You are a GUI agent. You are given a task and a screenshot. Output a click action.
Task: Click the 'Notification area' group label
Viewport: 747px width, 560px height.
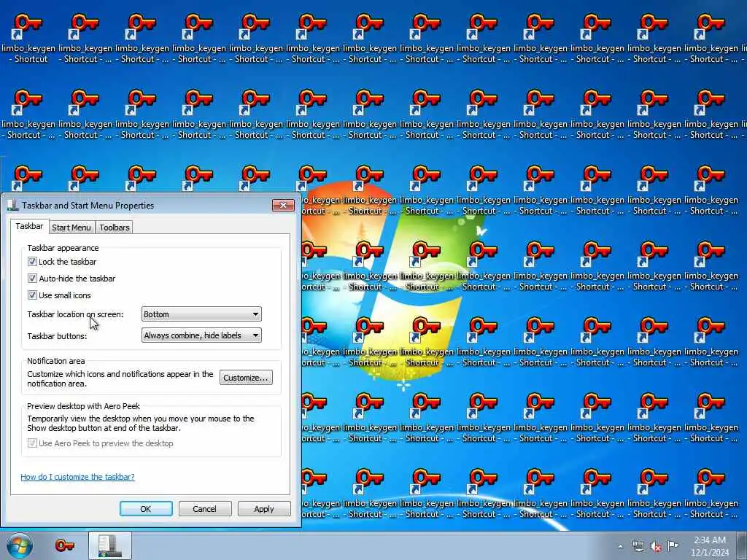coord(55,361)
